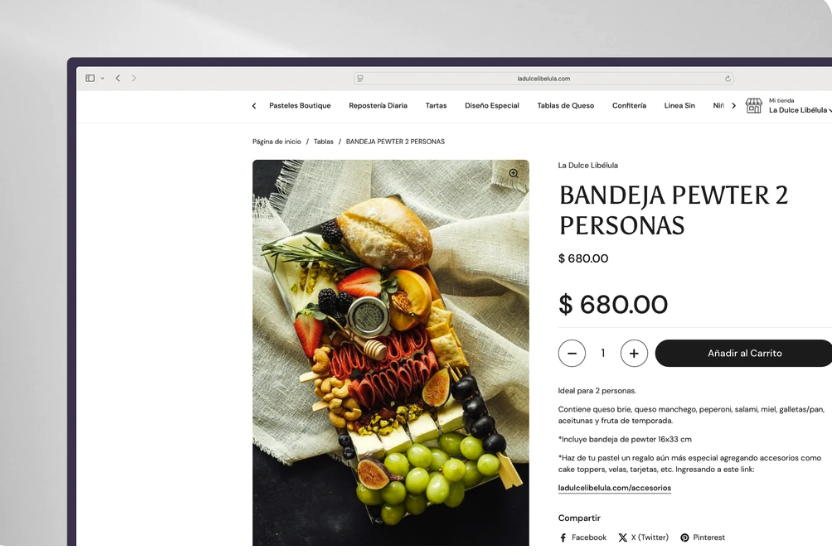Viewport: 836px width, 558px height.
Task: Toggle the browser sidebar icon
Action: (x=90, y=78)
